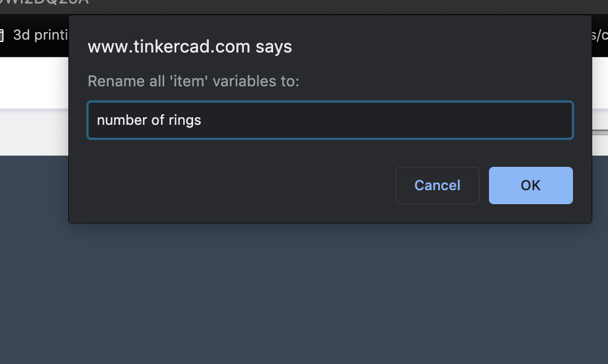
Task: Open the '3d printi' bookmark folder
Action: (40, 35)
